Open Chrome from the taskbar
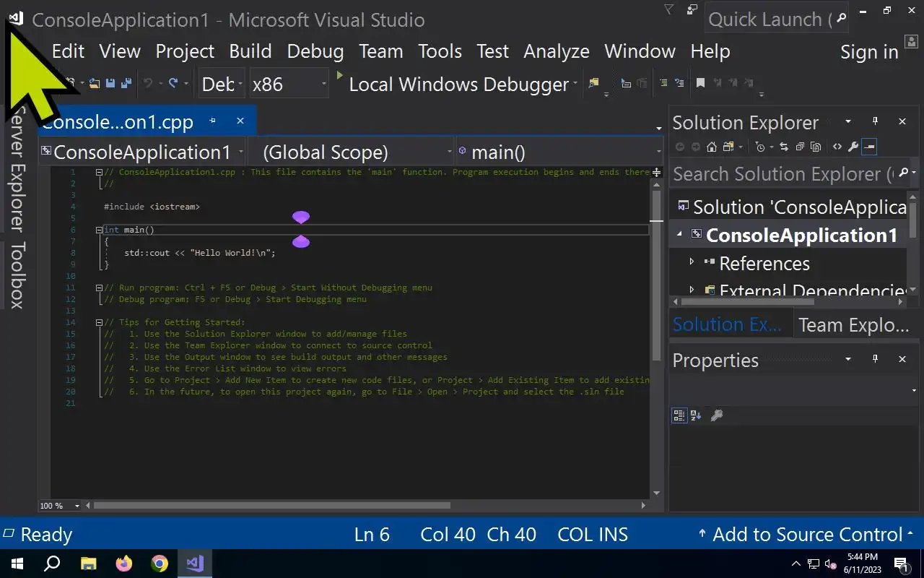 [160, 564]
